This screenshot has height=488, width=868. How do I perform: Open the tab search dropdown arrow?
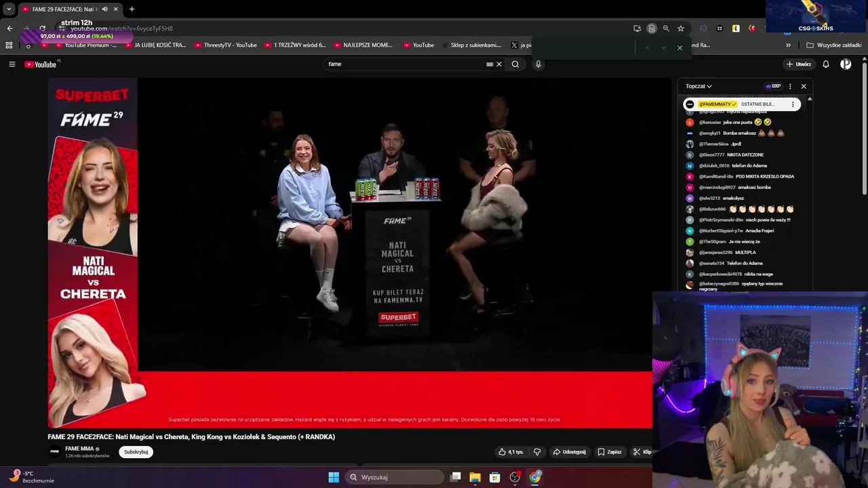tap(9, 9)
